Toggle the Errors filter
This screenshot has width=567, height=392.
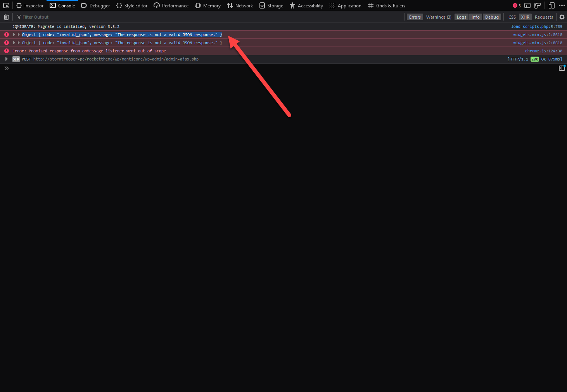click(x=415, y=17)
